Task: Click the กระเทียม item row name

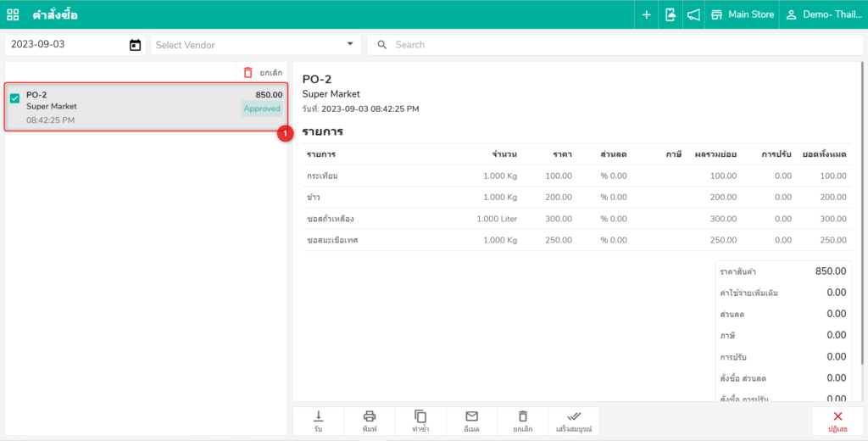Action: tap(323, 176)
